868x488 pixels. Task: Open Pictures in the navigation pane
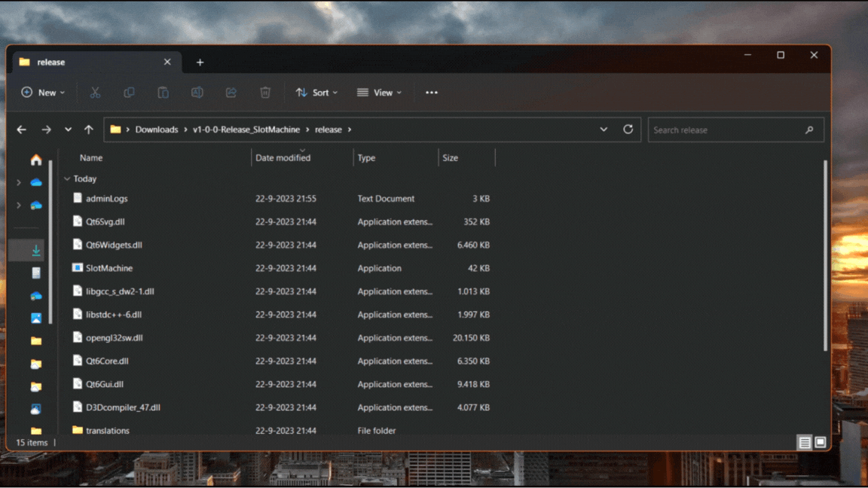coord(36,319)
